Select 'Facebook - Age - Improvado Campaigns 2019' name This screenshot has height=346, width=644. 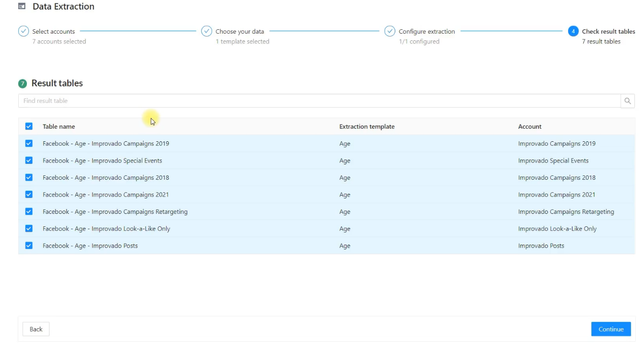(106, 143)
